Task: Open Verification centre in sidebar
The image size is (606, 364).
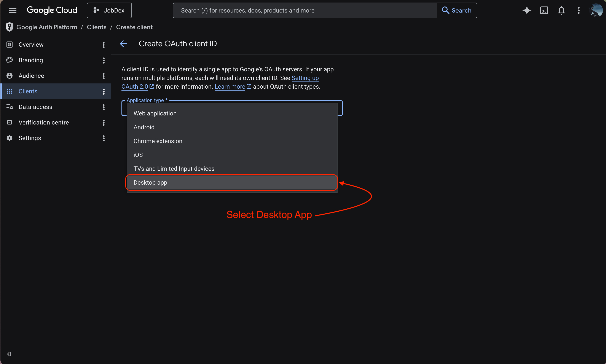Action: coord(55,122)
